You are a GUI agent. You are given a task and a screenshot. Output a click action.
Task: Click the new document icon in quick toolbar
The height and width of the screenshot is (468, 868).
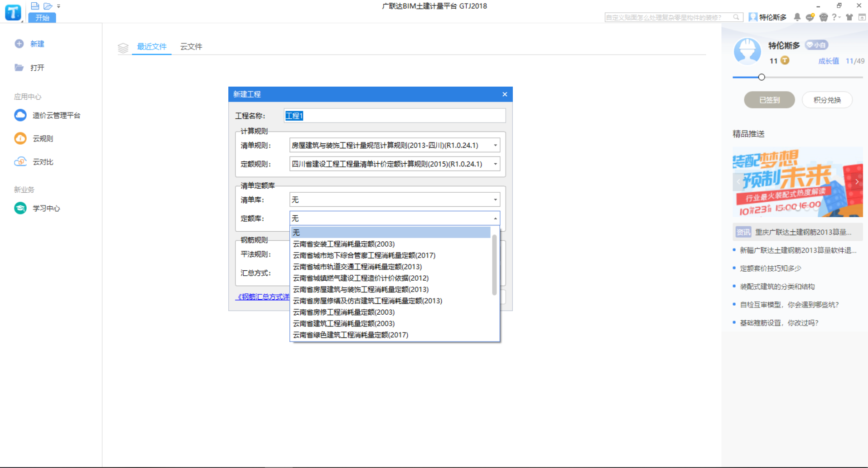pyautogui.click(x=35, y=6)
